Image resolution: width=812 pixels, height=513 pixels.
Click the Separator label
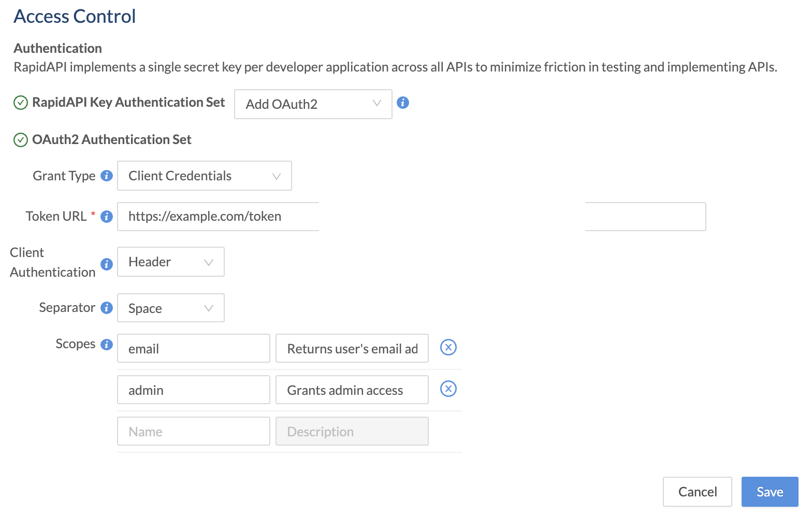[67, 307]
